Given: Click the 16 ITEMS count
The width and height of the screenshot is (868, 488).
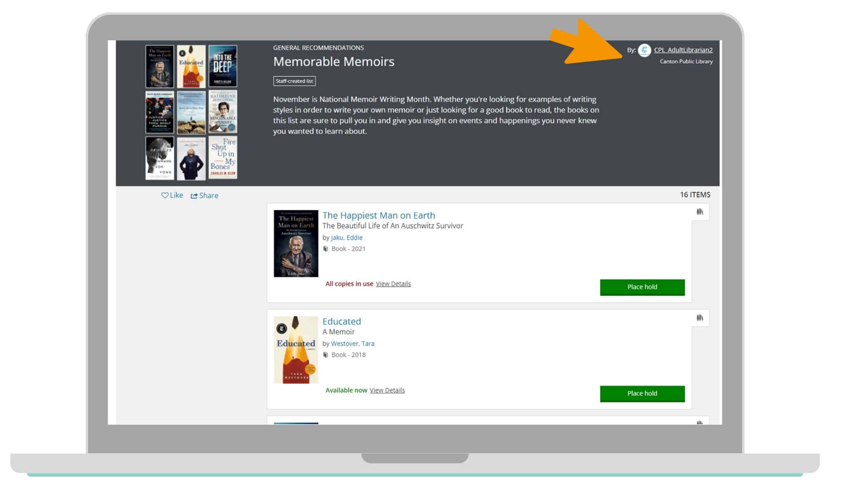Looking at the screenshot, I should point(695,195).
